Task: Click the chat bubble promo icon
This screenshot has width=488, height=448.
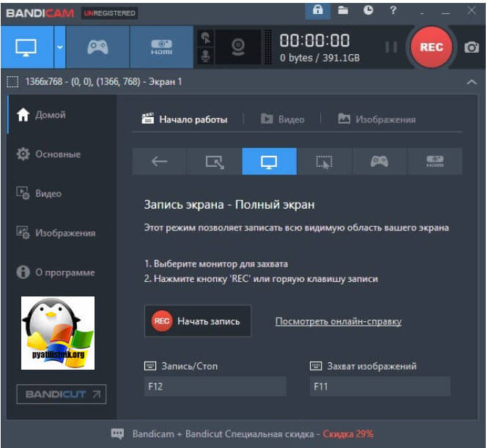Action: click(x=117, y=434)
